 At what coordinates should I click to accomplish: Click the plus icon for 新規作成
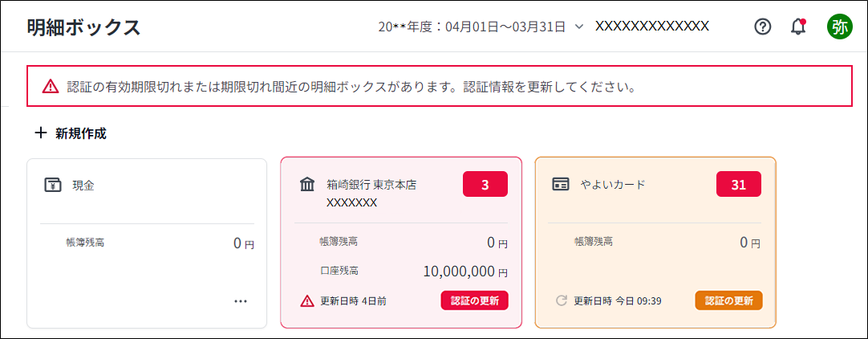[x=41, y=133]
